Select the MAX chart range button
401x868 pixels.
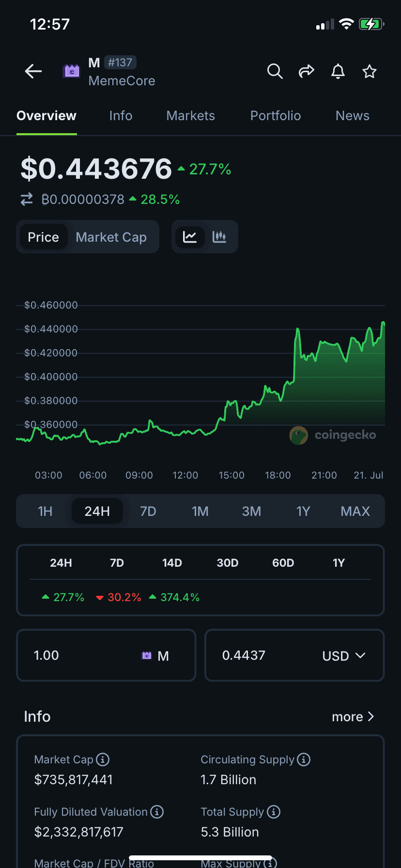point(355,511)
